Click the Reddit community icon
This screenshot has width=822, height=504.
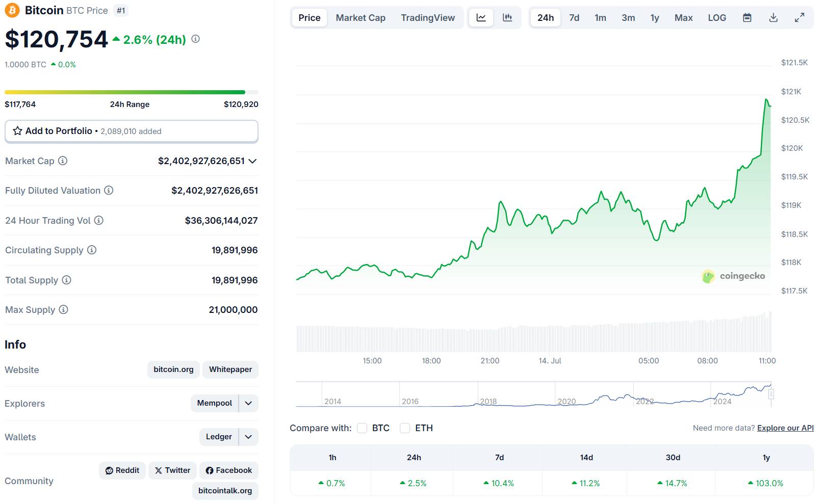109,470
